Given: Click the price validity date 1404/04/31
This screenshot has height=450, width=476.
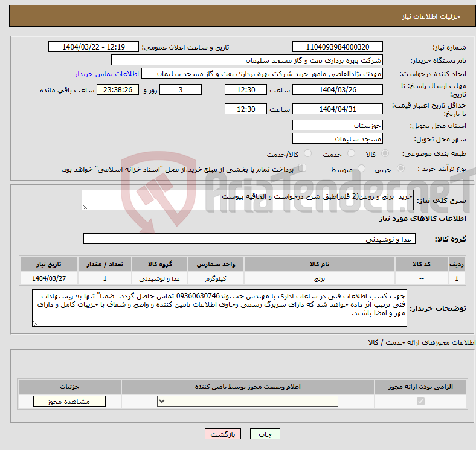Looking at the screenshot, I should tap(337, 109).
